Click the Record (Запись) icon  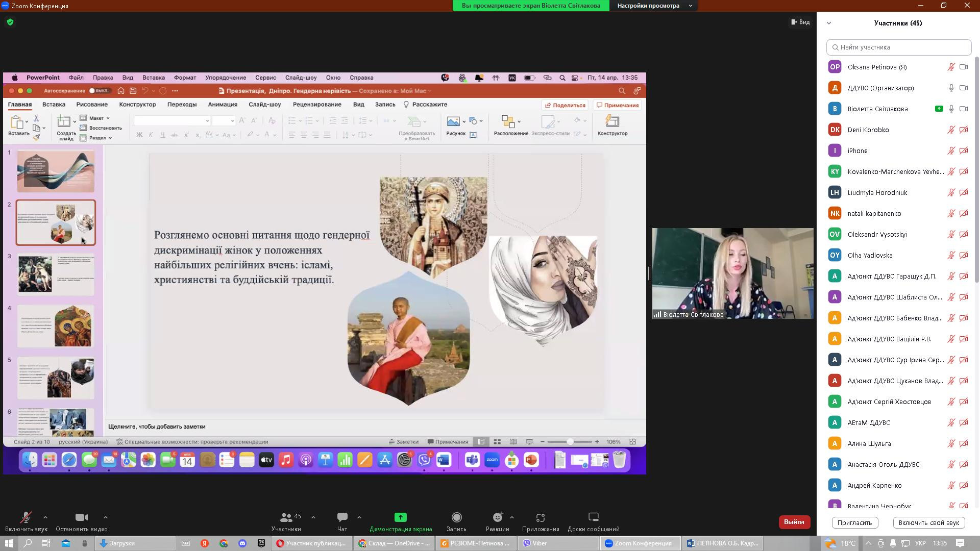point(456,517)
